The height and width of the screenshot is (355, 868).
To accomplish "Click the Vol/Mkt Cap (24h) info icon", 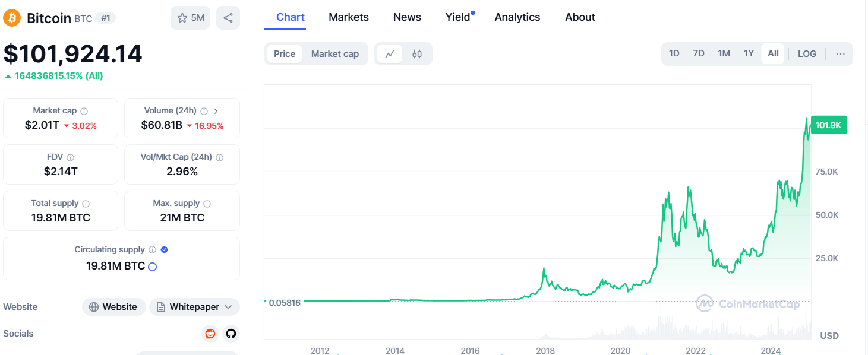I will 220,157.
